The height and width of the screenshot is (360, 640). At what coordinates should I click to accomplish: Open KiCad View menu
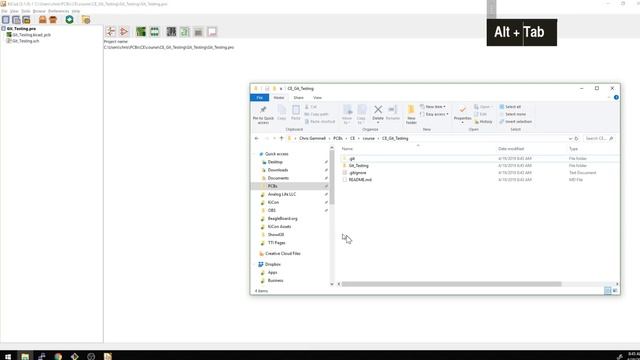14,11
